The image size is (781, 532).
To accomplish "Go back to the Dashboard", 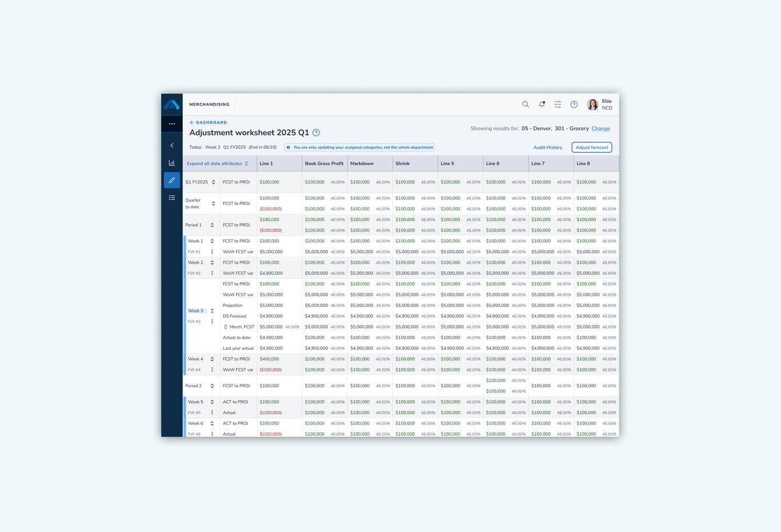I will 208,123.
